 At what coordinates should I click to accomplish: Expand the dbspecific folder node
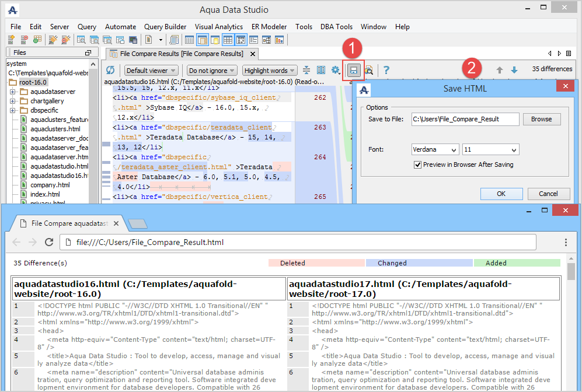click(x=13, y=110)
